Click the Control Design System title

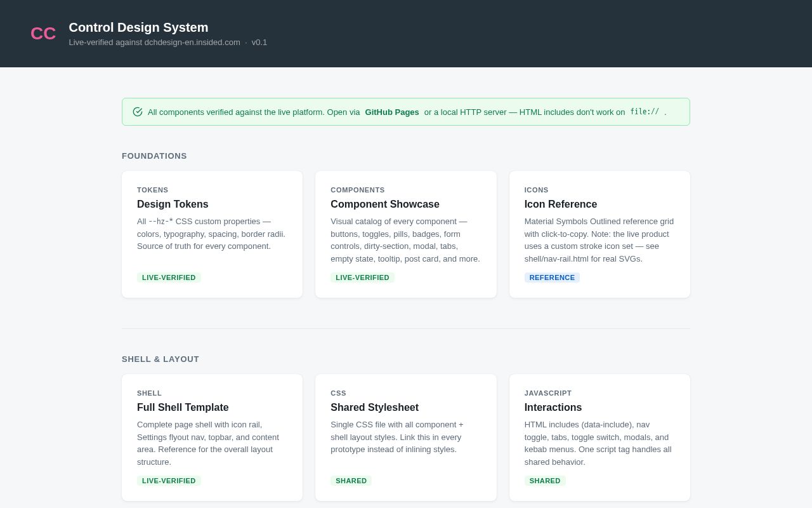point(138,27)
